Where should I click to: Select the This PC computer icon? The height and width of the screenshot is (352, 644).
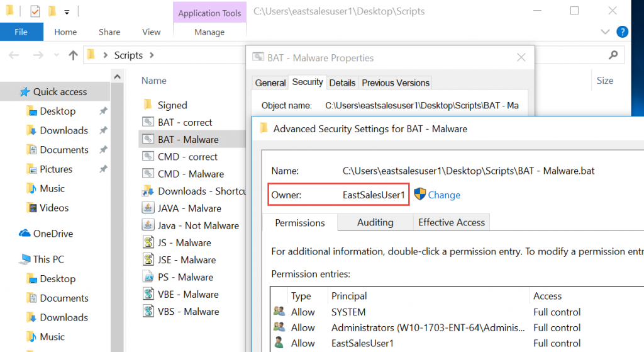pyautogui.click(x=25, y=259)
